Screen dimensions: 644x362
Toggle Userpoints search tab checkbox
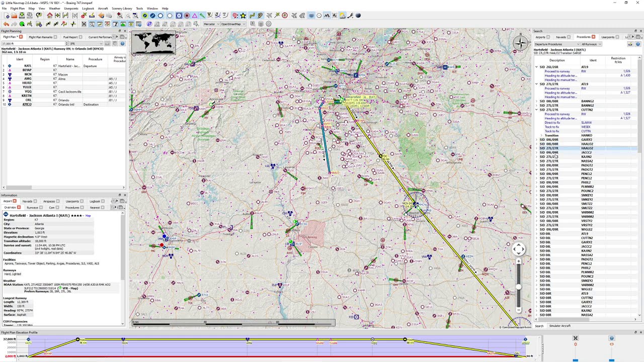click(617, 37)
